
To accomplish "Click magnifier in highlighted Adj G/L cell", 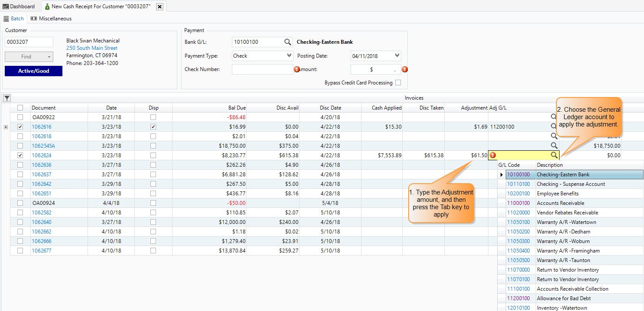I will (x=554, y=155).
